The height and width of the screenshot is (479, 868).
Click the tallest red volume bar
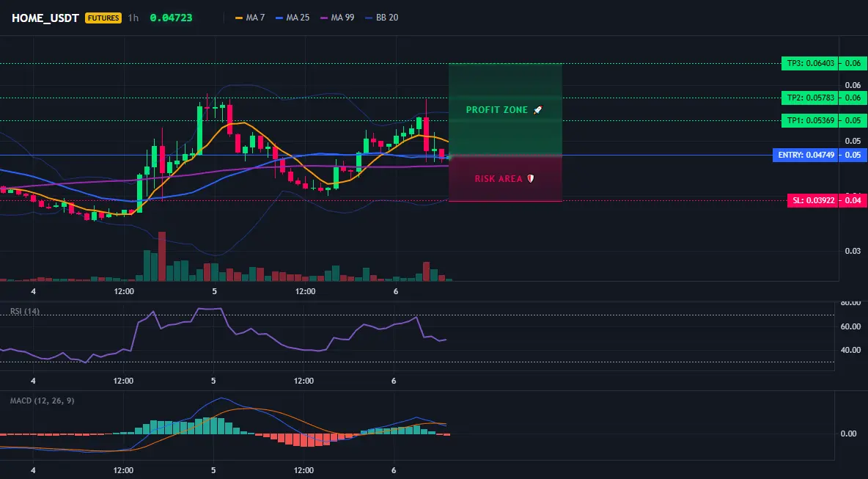tap(161, 257)
